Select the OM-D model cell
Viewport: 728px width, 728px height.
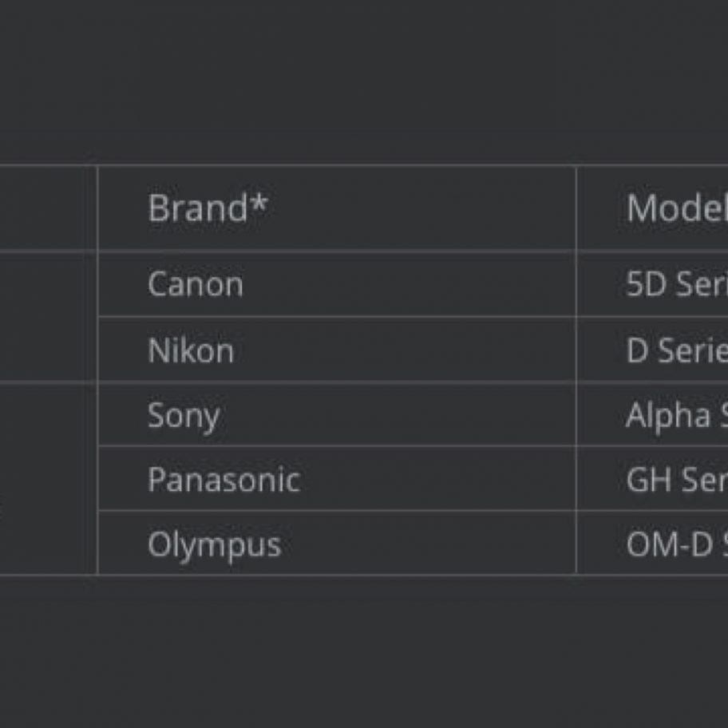point(675,544)
